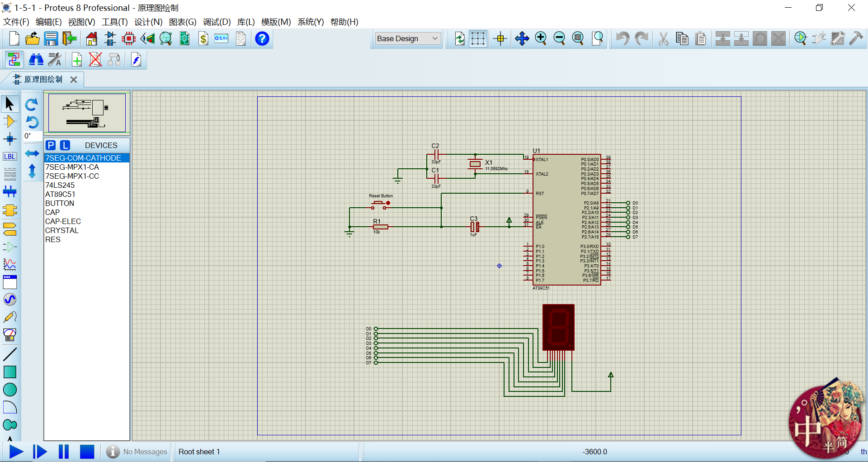Viewport: 868px width, 462px height.
Task: Click the Save Project icon
Action: tap(51, 39)
